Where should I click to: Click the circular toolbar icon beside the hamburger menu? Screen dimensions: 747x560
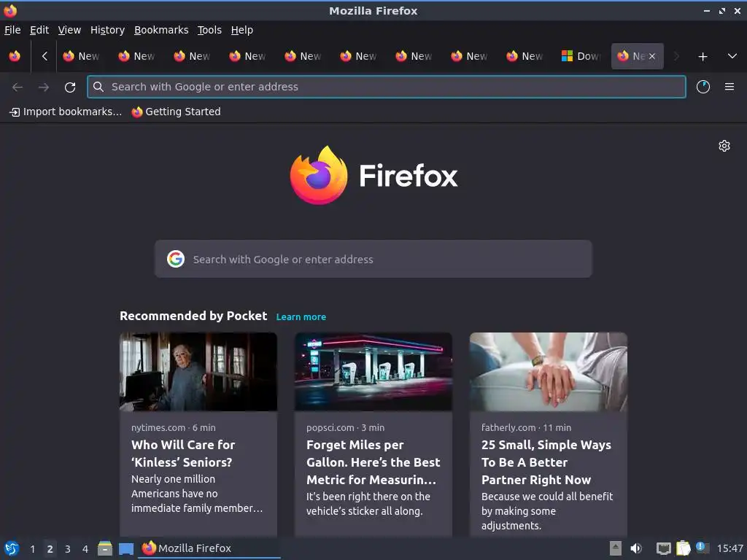(703, 87)
